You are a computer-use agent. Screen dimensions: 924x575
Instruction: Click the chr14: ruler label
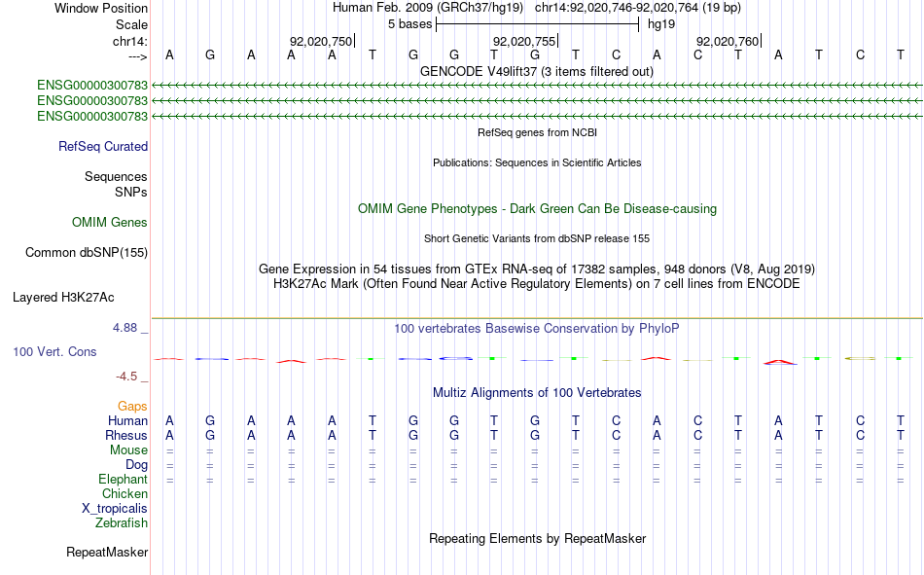[129, 41]
